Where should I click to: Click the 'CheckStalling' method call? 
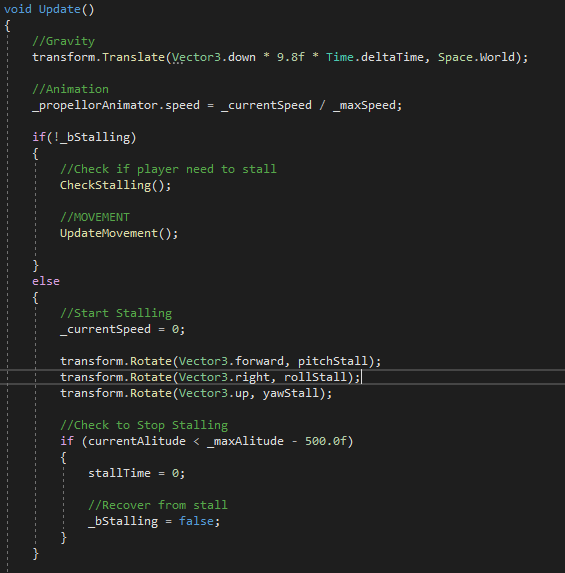tap(106, 185)
